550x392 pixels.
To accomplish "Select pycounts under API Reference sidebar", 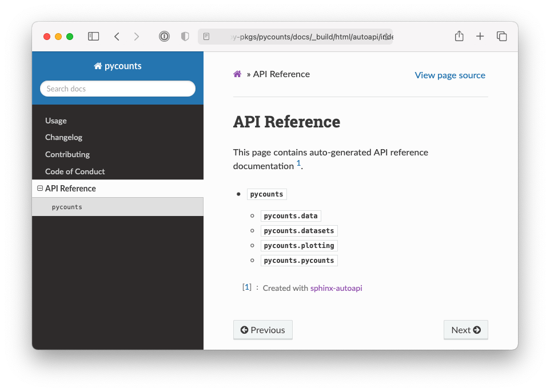I will pos(67,207).
